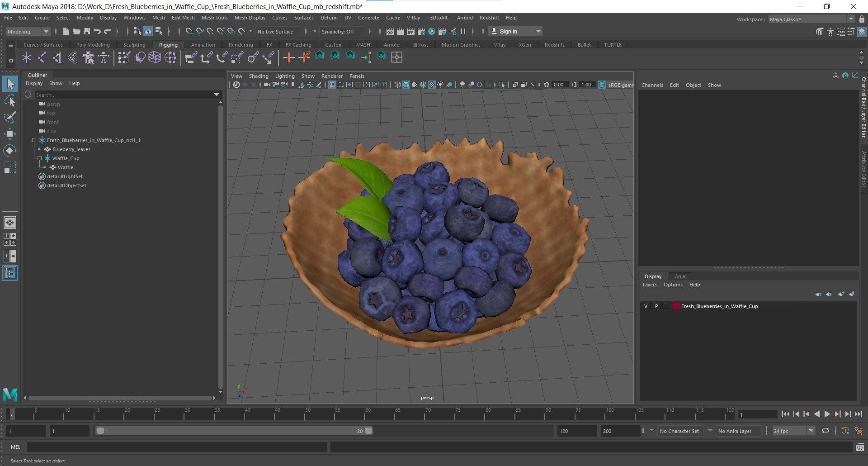Select the four view layout icon
Viewport: 868px width, 466px height.
10,239
